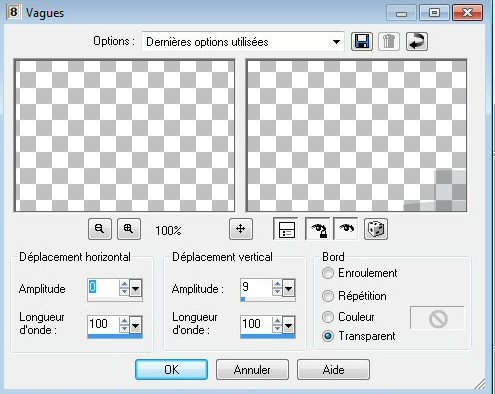The image size is (495, 394).
Task: Save the current preset with the floppy disk icon
Action: click(362, 42)
